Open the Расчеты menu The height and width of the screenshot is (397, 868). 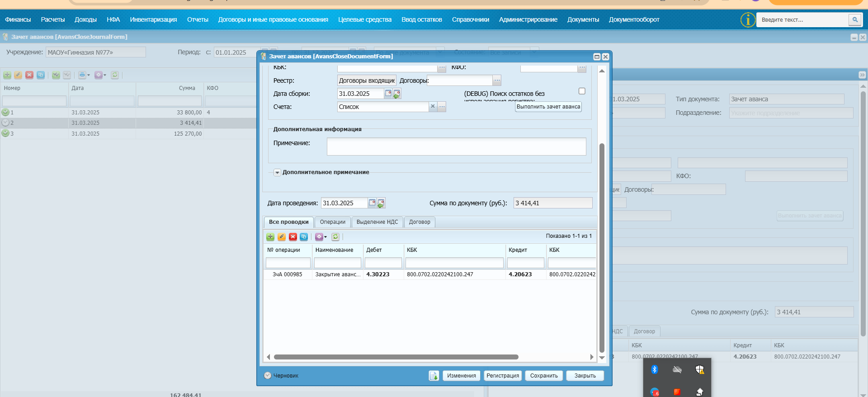(53, 19)
